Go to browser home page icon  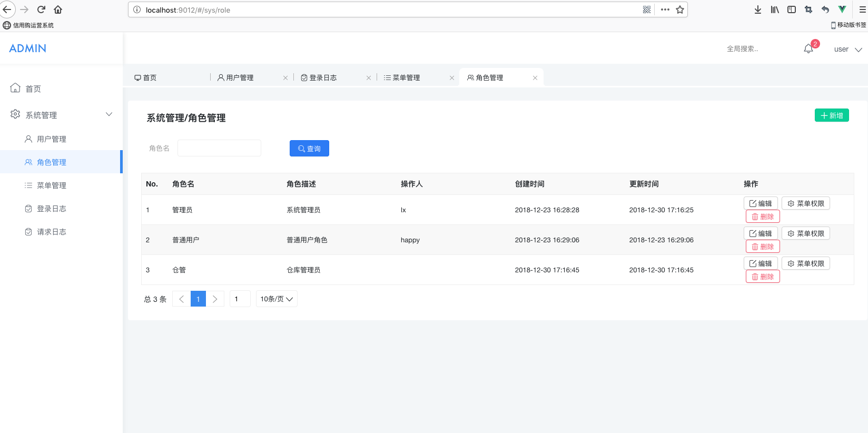pyautogui.click(x=58, y=9)
